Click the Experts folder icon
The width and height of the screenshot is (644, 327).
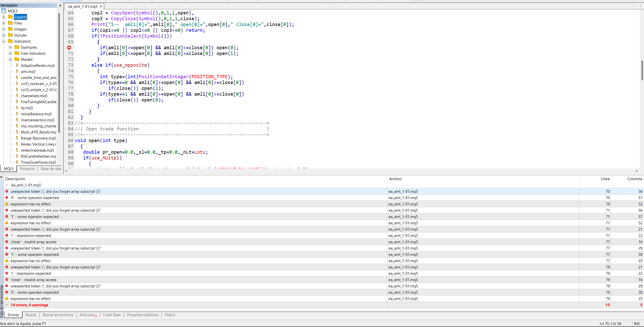(10, 17)
